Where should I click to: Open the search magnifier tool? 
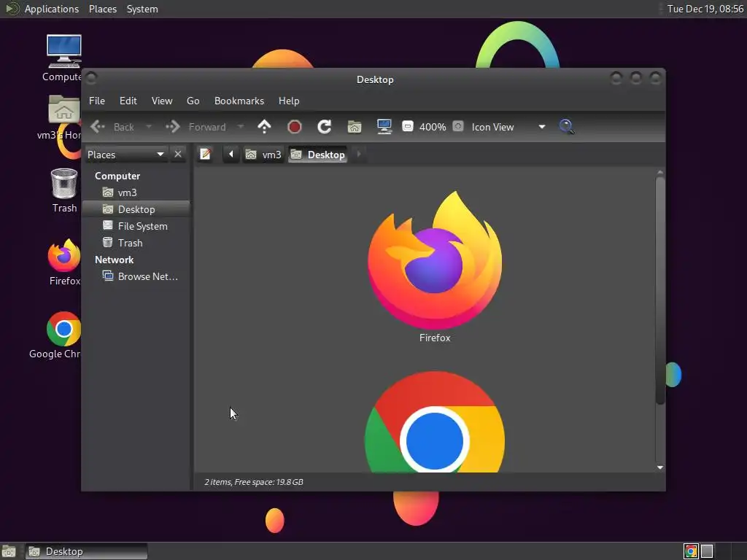tap(566, 127)
